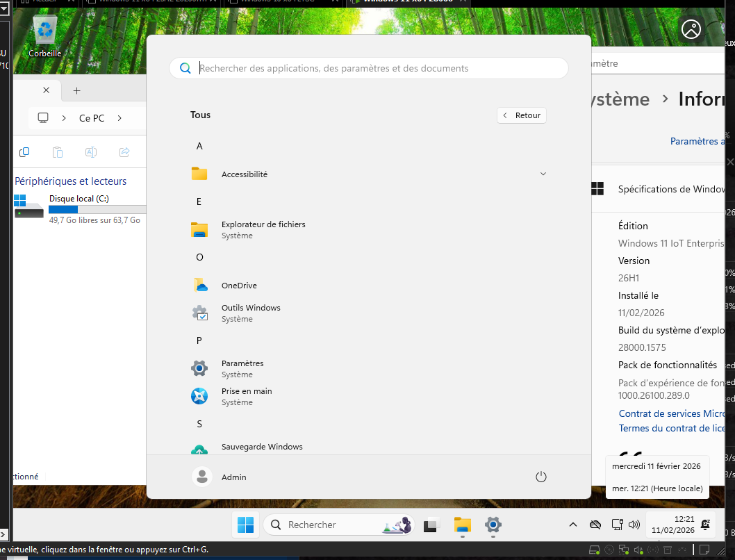The image size is (735, 560).
Task: Open Task View from the taskbar
Action: click(x=431, y=525)
